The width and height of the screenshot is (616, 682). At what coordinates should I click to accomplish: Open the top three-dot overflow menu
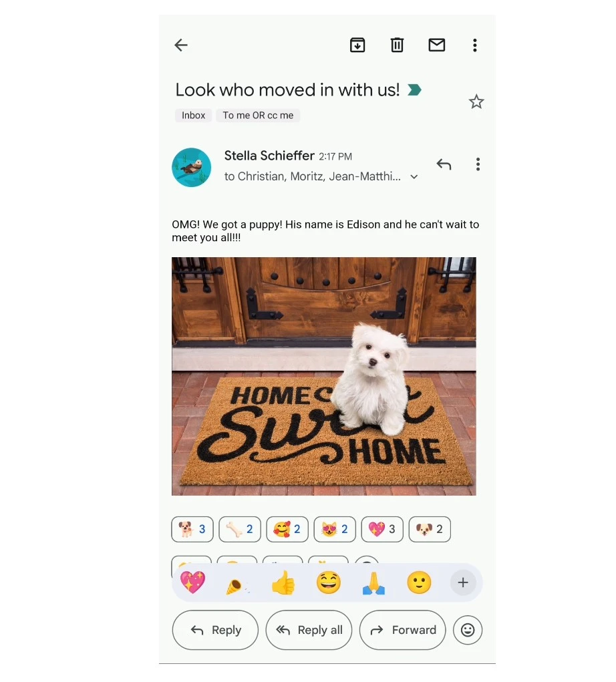[474, 45]
